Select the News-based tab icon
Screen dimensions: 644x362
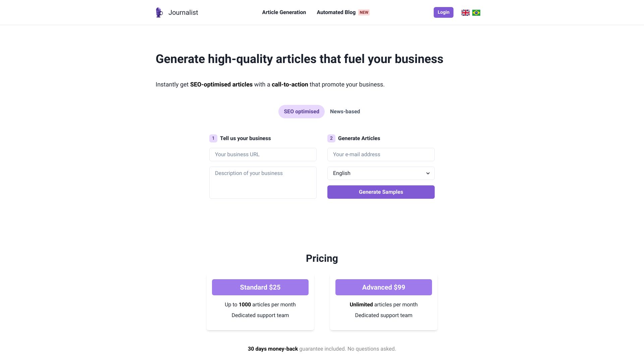(x=345, y=111)
